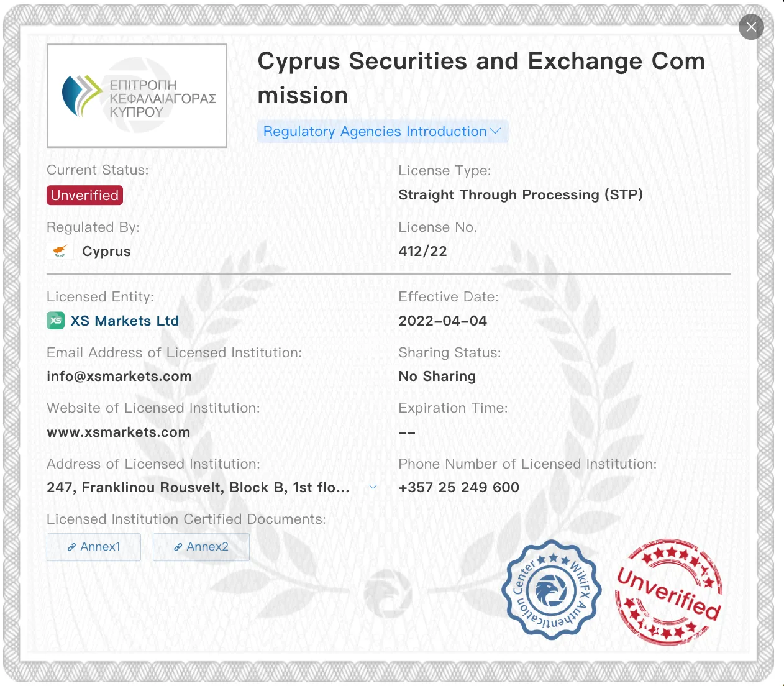Select phone number +357 25 249 600
The height and width of the screenshot is (686, 784).
click(459, 487)
